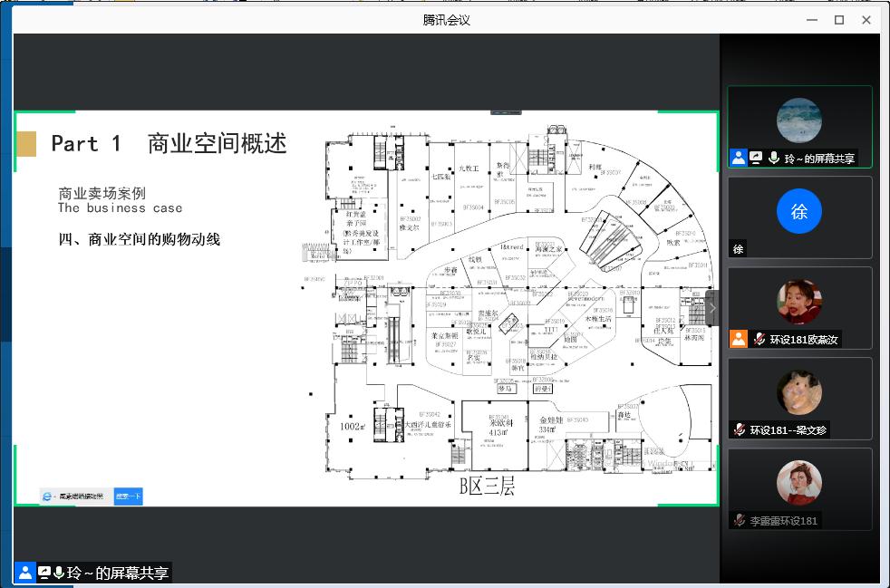Click the host icon on 玲~ participant tile
The width and height of the screenshot is (890, 588).
739,158
